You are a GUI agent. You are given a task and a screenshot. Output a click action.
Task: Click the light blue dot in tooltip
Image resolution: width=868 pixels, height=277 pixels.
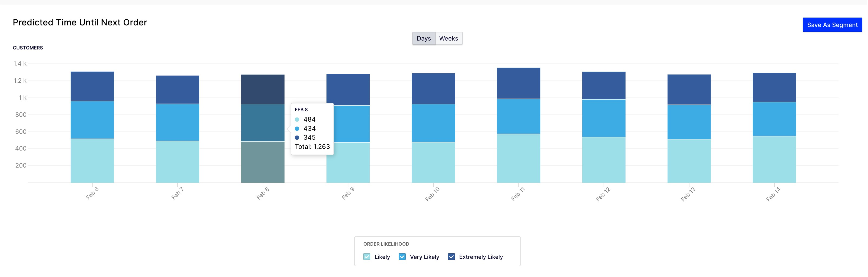297,119
